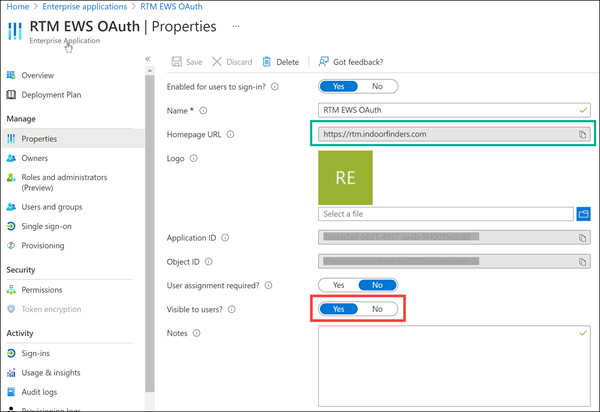600x412 pixels.
Task: Set Enabled for users to sign-in to Yes
Action: pyautogui.click(x=339, y=86)
